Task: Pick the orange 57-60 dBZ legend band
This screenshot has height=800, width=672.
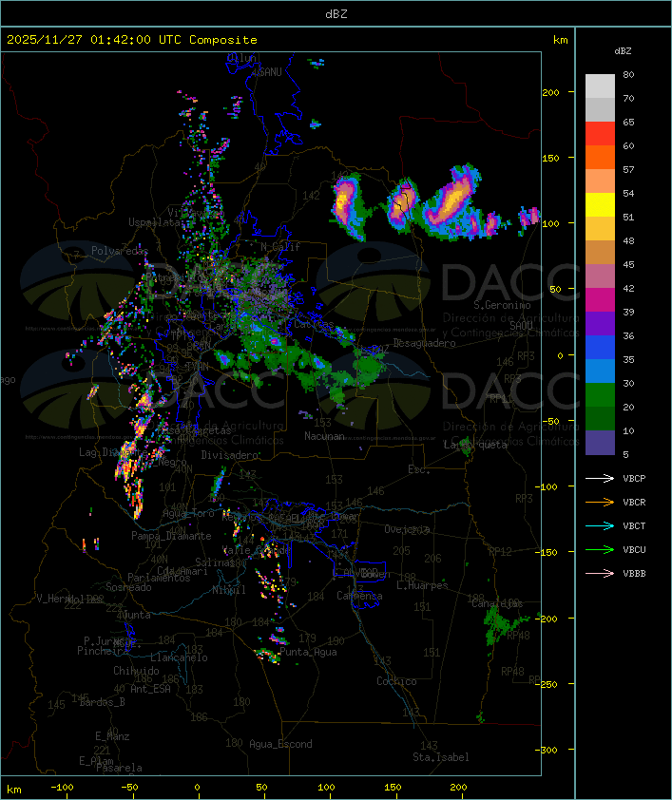Action: click(x=600, y=157)
